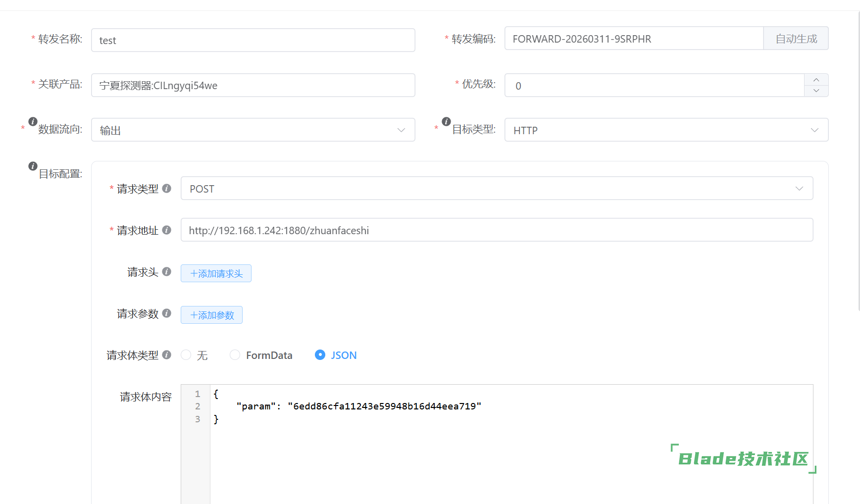Open the 数据流向 dropdown showing 输出
860x504 pixels.
pyautogui.click(x=253, y=130)
